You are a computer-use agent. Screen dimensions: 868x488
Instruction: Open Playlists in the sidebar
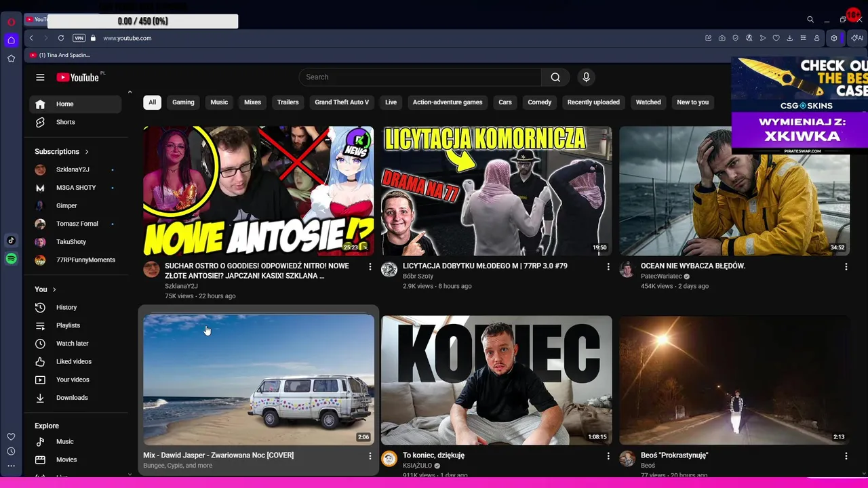(75, 325)
